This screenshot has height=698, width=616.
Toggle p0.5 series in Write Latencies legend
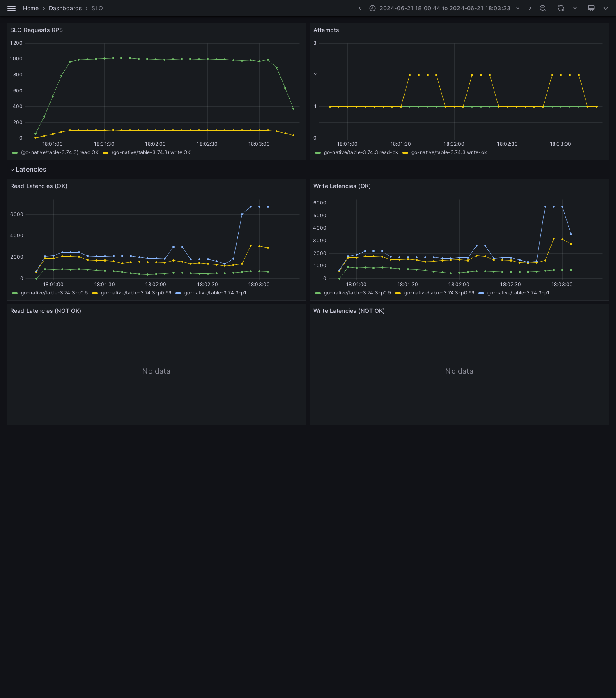click(358, 293)
